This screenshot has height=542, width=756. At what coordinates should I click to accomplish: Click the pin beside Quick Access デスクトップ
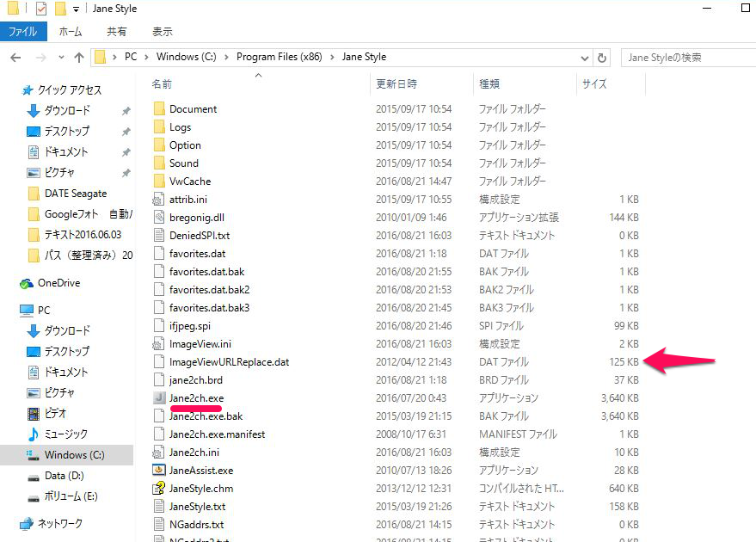[x=126, y=132]
